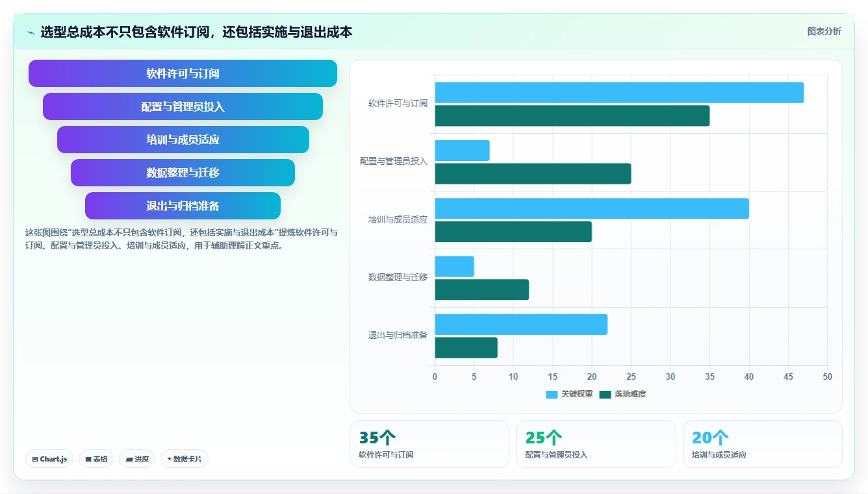The width and height of the screenshot is (868, 494).
Task: Click 落地难度 bar for 数据整理与迁移
Action: 481,290
